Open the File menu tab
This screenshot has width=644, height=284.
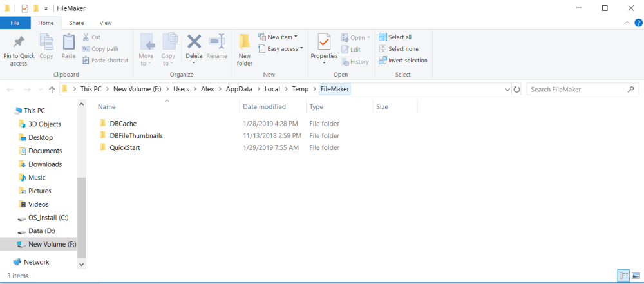point(15,23)
